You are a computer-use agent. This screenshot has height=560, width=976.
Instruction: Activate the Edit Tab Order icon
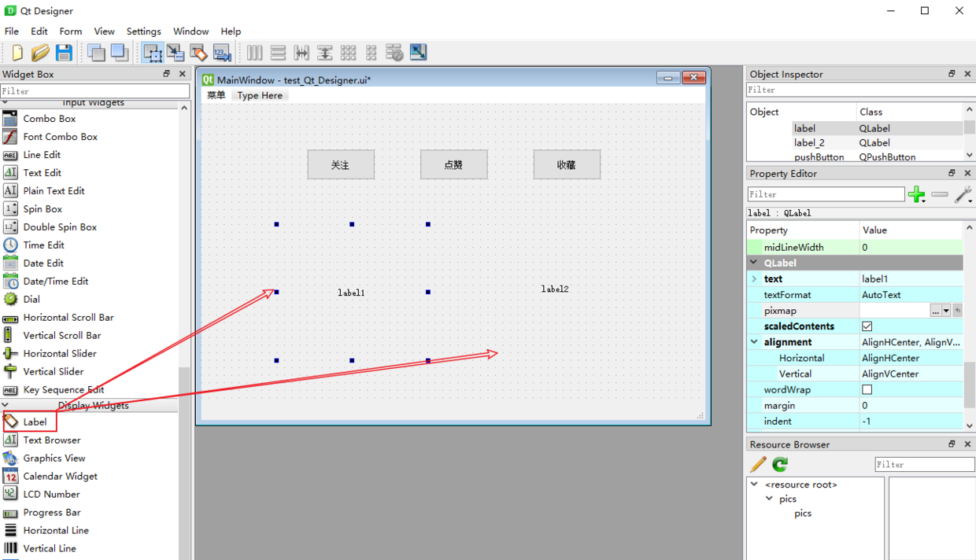[223, 53]
